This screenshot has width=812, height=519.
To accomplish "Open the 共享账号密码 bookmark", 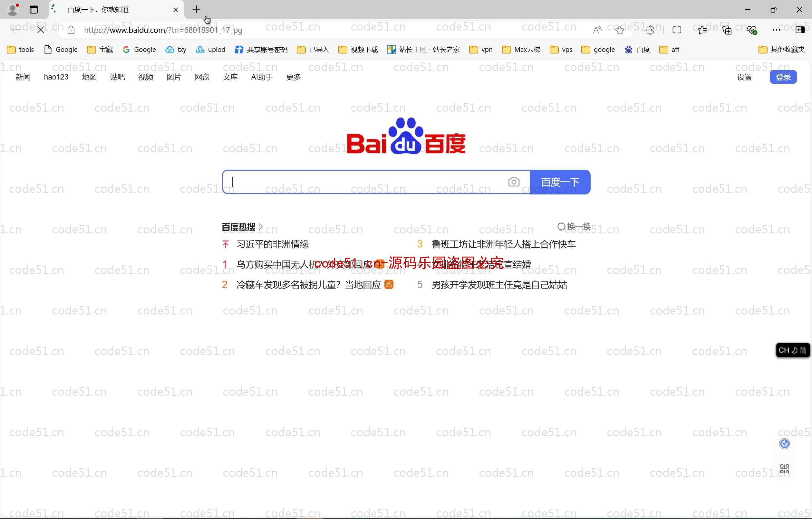I will (x=261, y=50).
